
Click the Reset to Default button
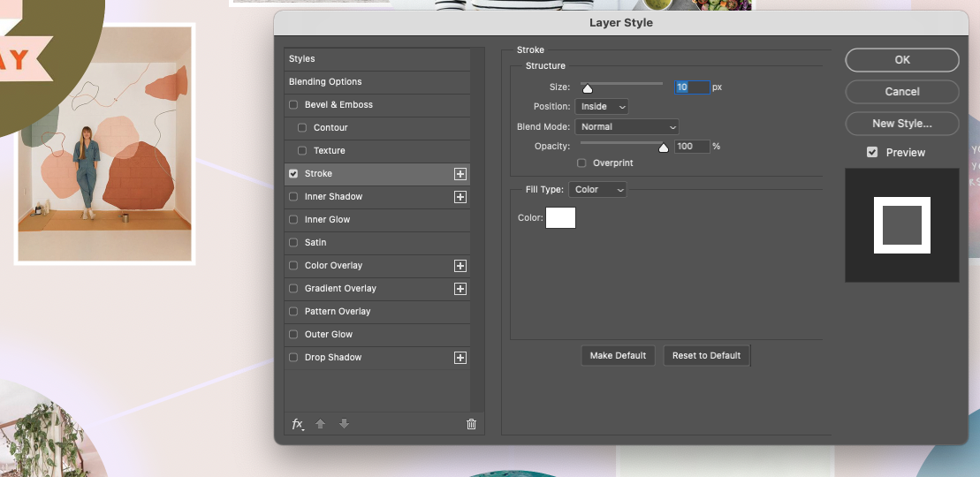pos(706,356)
